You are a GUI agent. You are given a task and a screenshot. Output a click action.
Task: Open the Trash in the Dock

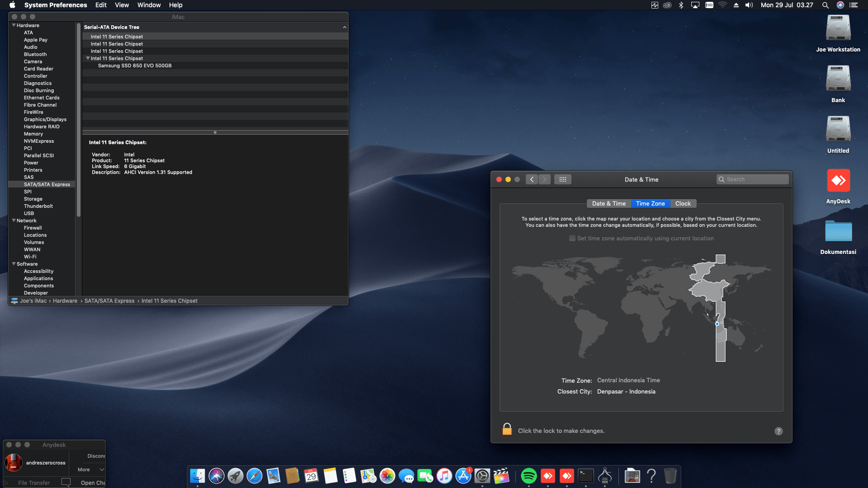(670, 476)
